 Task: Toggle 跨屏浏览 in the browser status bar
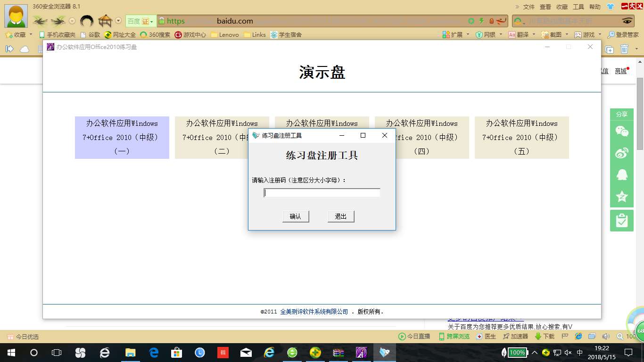(454, 337)
